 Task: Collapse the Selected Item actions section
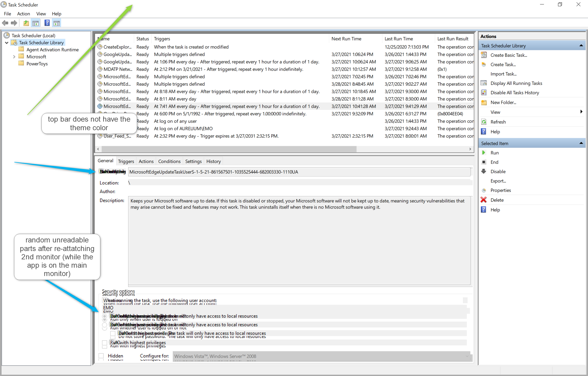point(581,143)
